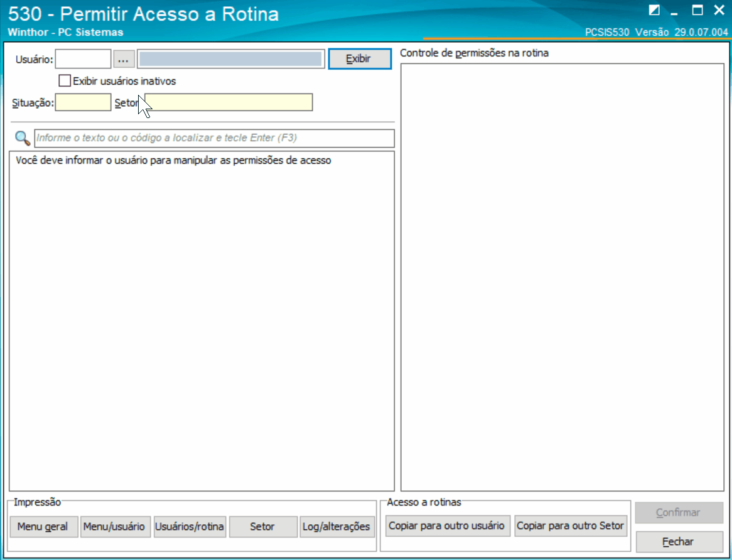
Task: Click the window restore-down icon in title bar
Action: point(655,10)
